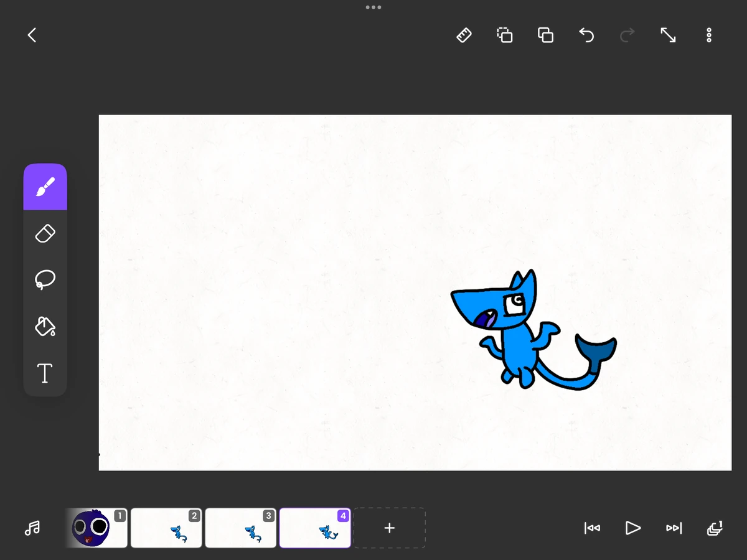Open the Ruler tool
This screenshot has width=747, height=560.
click(x=464, y=35)
